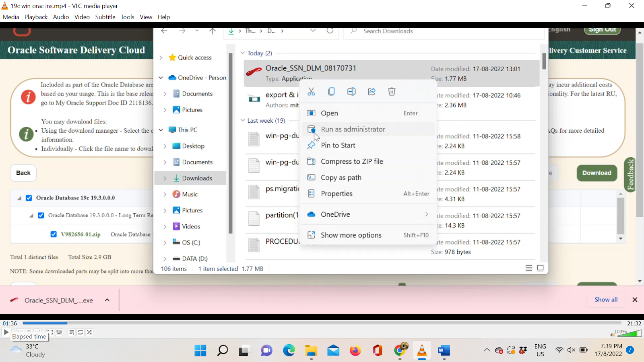The height and width of the screenshot is (362, 644).
Task: Toggle the V982656-01.zip checkbox
Action: coord(54,234)
